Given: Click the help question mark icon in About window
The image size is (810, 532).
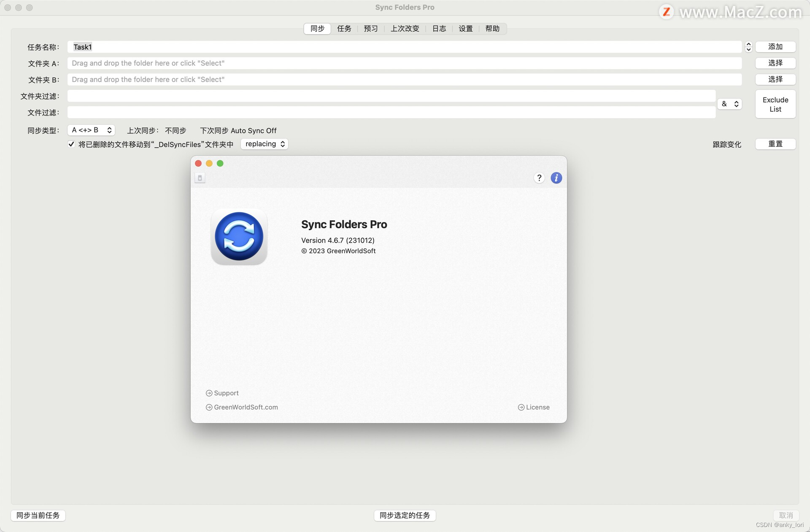Looking at the screenshot, I should pos(539,178).
